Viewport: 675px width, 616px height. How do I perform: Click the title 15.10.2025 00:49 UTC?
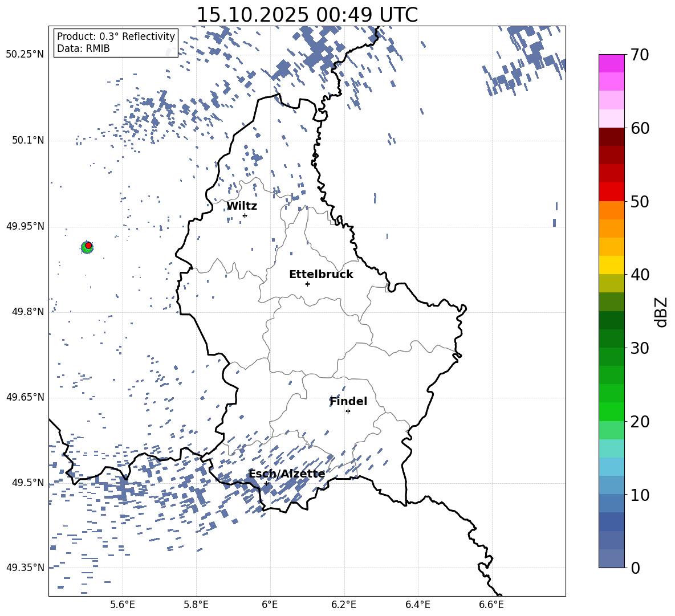[307, 15]
